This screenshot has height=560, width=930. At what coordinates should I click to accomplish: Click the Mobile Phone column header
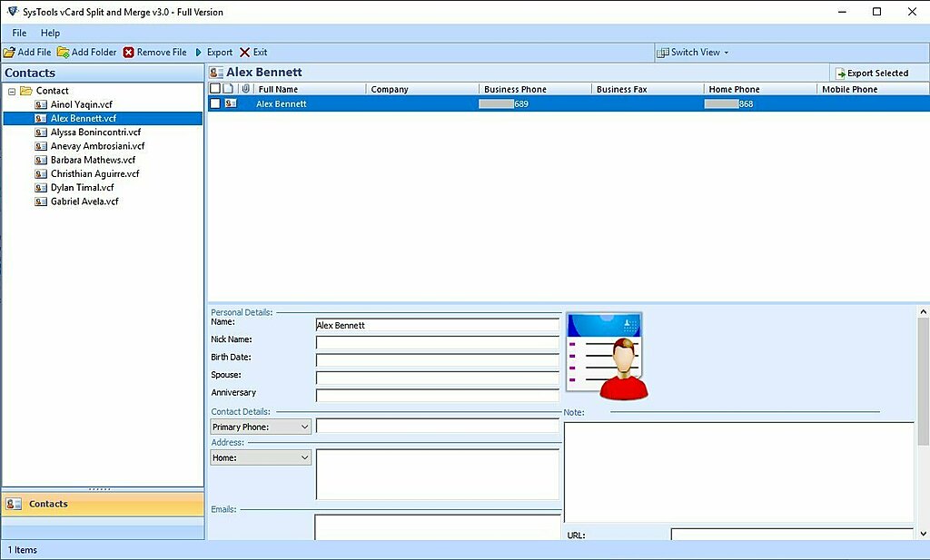pyautogui.click(x=873, y=89)
